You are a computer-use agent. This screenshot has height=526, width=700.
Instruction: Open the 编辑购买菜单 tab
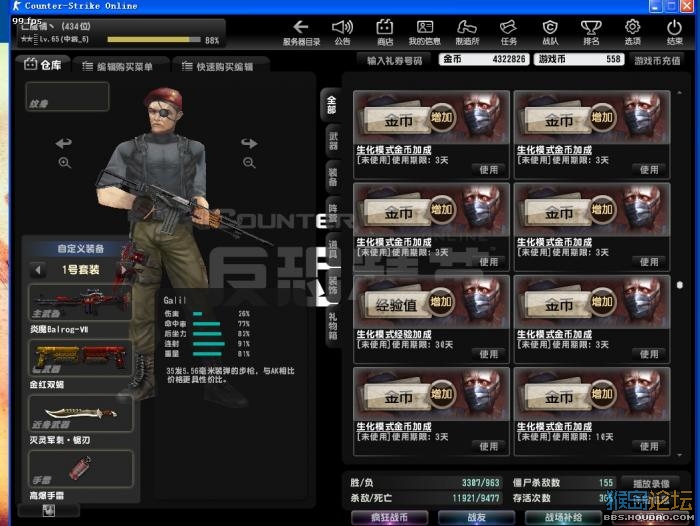pos(119,67)
